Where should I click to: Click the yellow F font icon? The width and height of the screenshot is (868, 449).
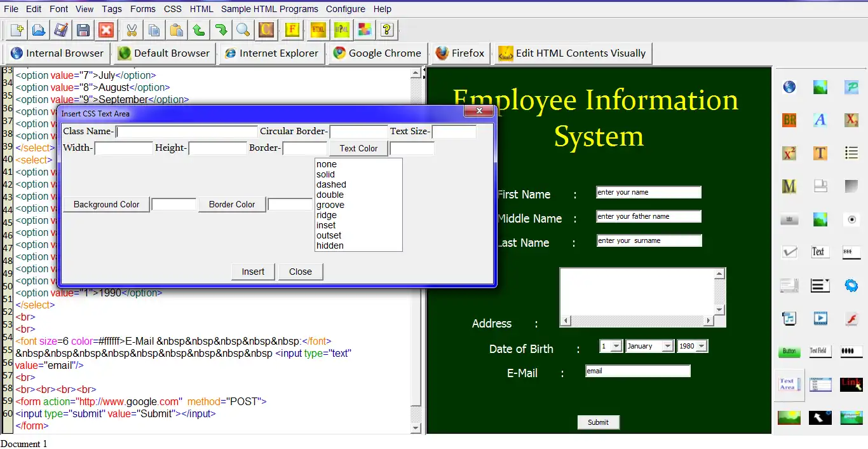[292, 30]
